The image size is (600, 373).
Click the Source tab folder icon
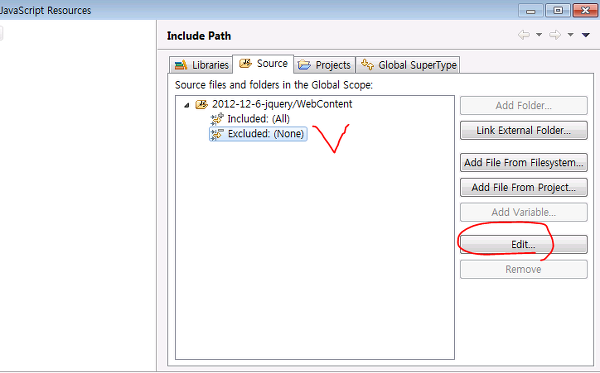click(x=245, y=64)
